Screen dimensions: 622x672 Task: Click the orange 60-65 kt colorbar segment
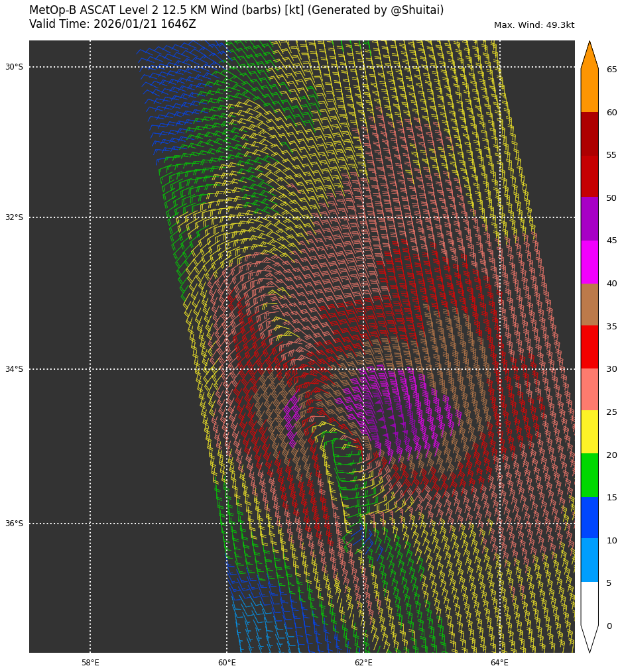590,90
